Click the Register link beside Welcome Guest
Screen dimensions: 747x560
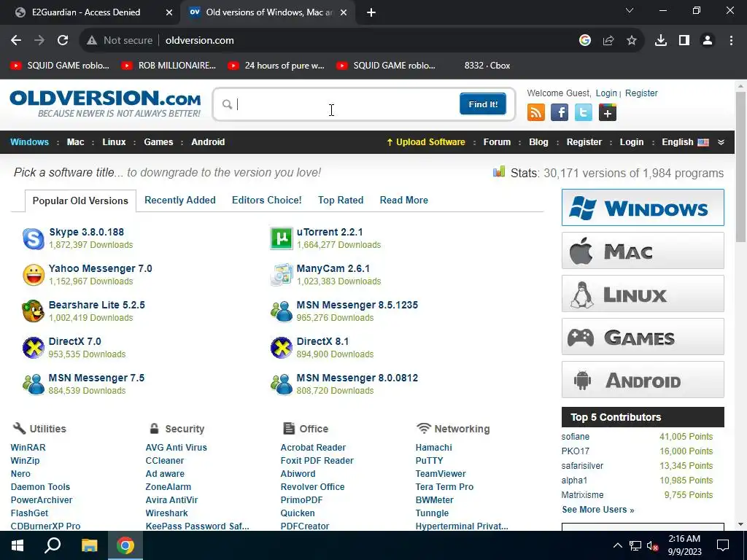(x=641, y=93)
